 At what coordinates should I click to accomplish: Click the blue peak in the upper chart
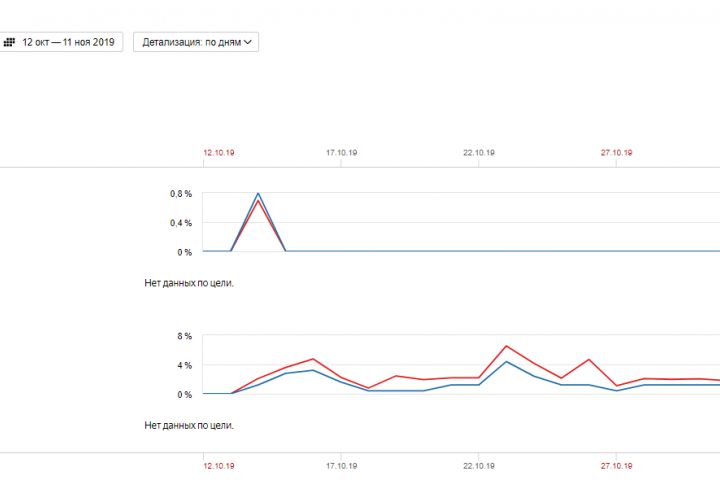tap(258, 194)
